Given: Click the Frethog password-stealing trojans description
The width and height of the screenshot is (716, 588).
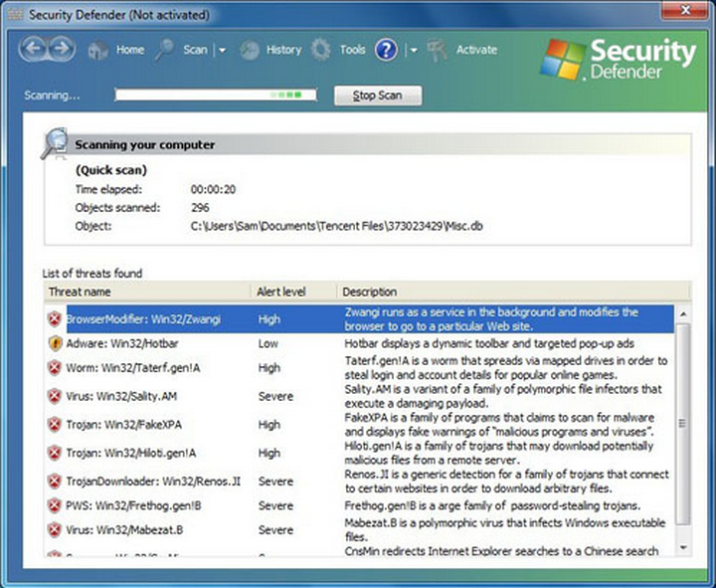Looking at the screenshot, I should 492,505.
